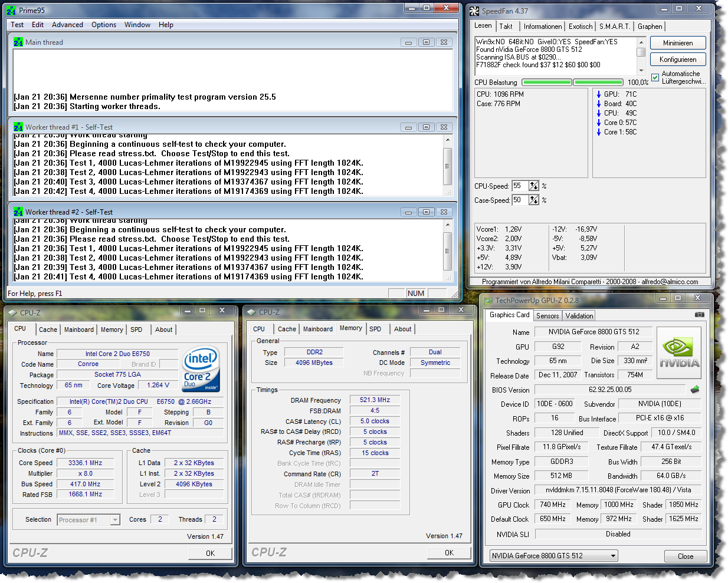Open the Processor #1 selection dropdown
This screenshot has height=583, width=728.
coord(115,520)
